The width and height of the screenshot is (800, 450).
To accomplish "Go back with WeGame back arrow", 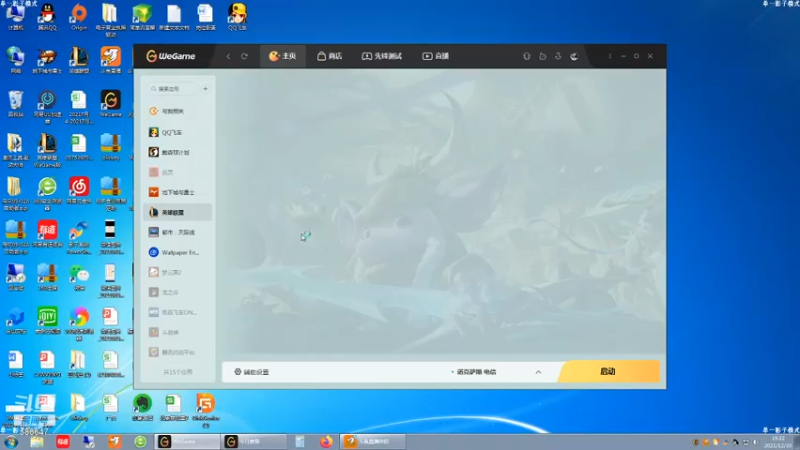I will click(228, 56).
